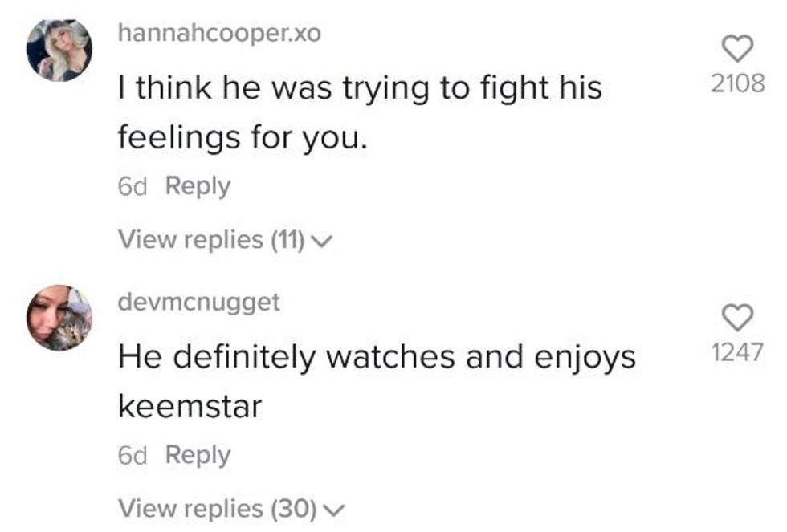Viewport: 787px width, 532px height.
Task: Expand View replies (30)
Action: click(x=217, y=508)
